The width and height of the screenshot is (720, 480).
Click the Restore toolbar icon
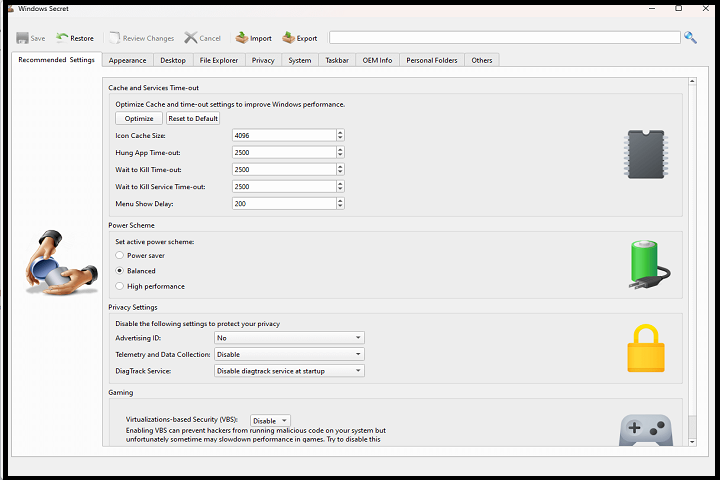tap(63, 38)
